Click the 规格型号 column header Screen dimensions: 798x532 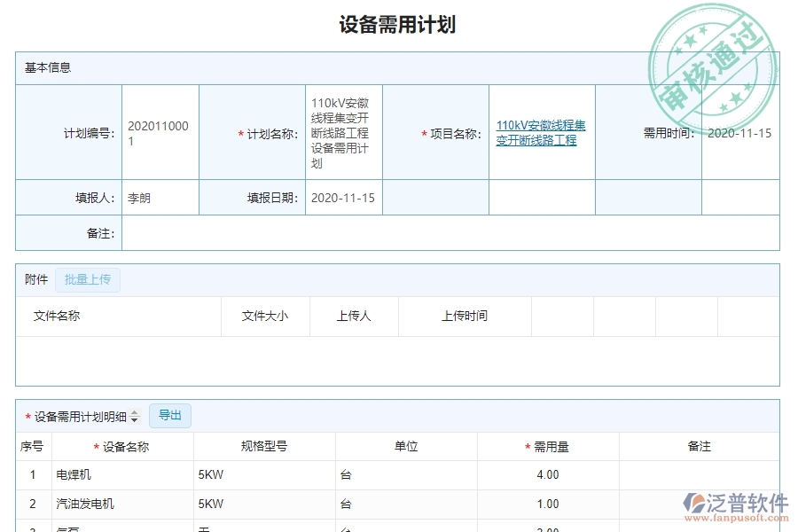click(x=265, y=446)
